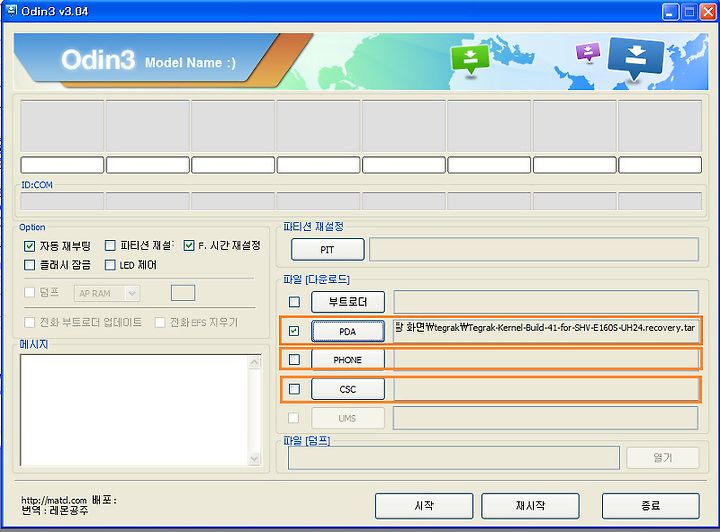Click the 부트로더 file path field

click(546, 302)
